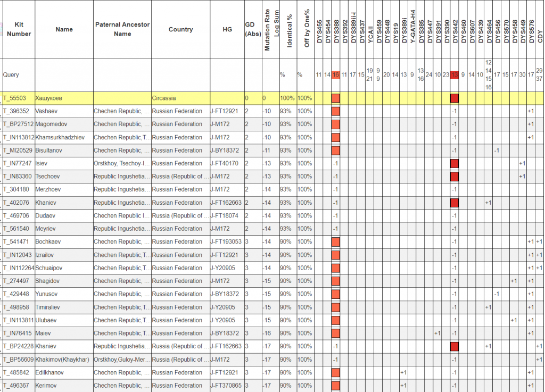Image resolution: width=545 pixels, height=392 pixels.
Task: Click orange DYS388 cell in Vashaev row
Action: [336, 111]
